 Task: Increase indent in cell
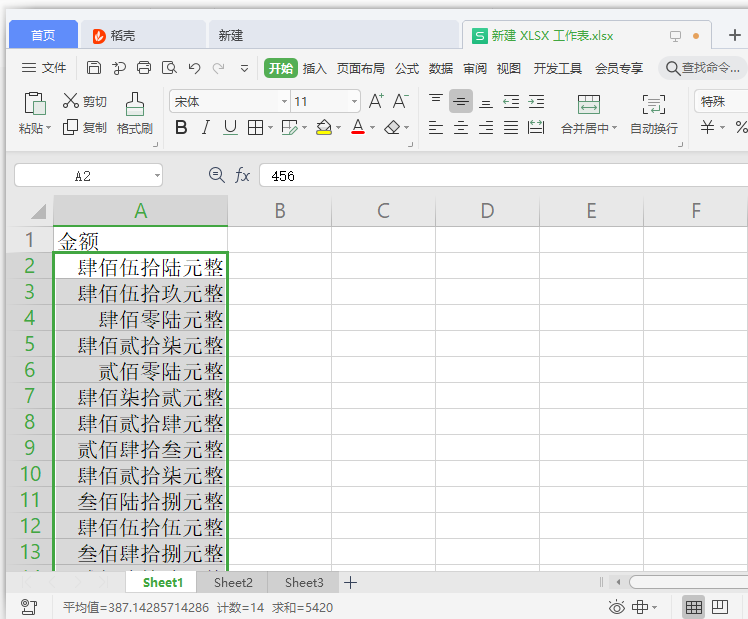pyautogui.click(x=536, y=102)
